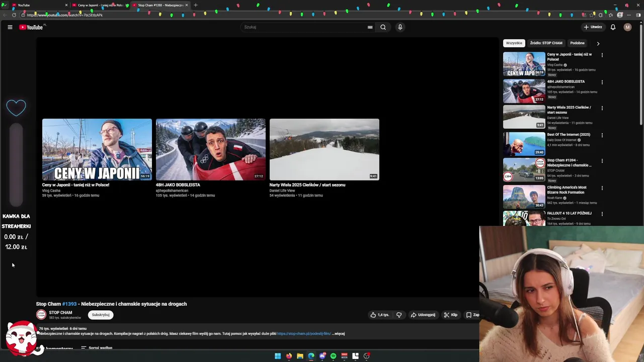
Task: Open the STOP CHAM channel avatar
Action: pos(41,315)
